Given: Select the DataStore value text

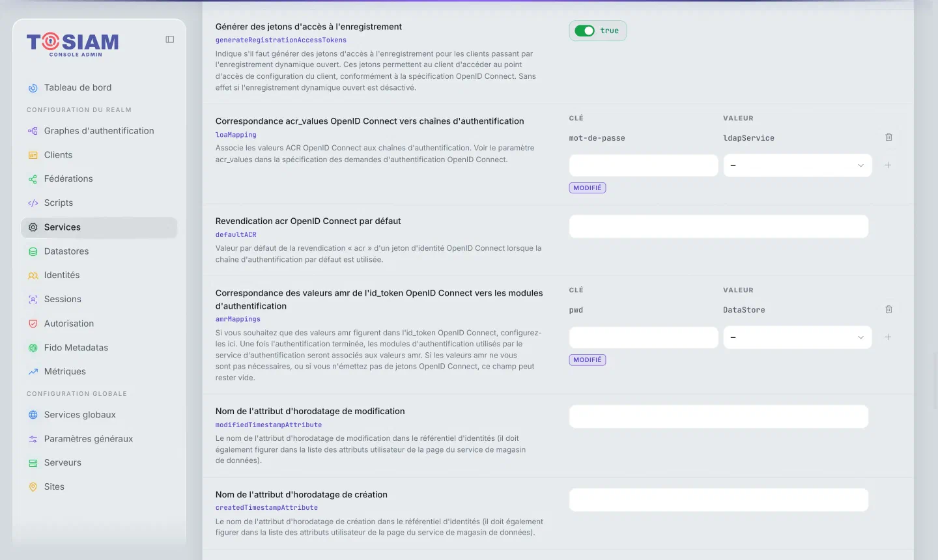Looking at the screenshot, I should pyautogui.click(x=744, y=310).
